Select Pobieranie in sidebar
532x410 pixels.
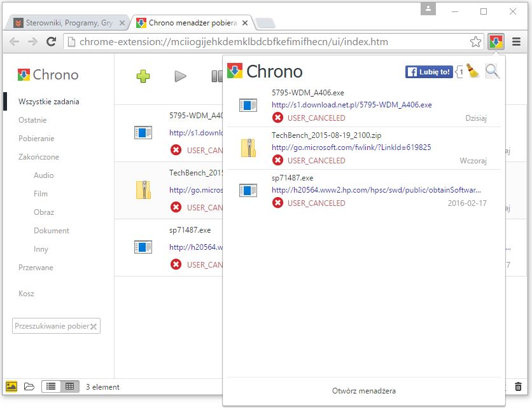coord(36,139)
